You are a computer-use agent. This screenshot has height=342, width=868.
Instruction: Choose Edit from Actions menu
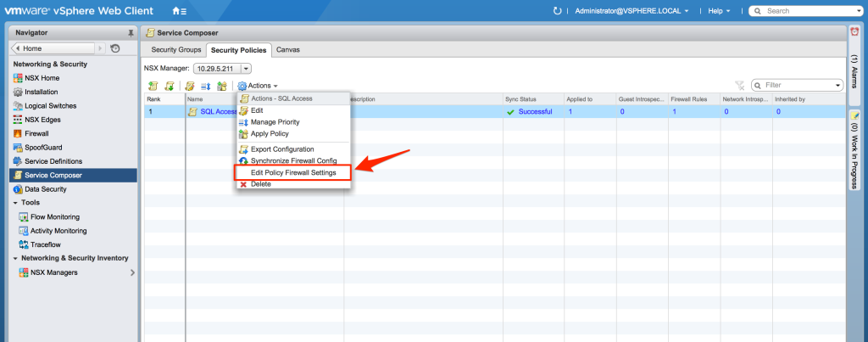[x=293, y=111]
